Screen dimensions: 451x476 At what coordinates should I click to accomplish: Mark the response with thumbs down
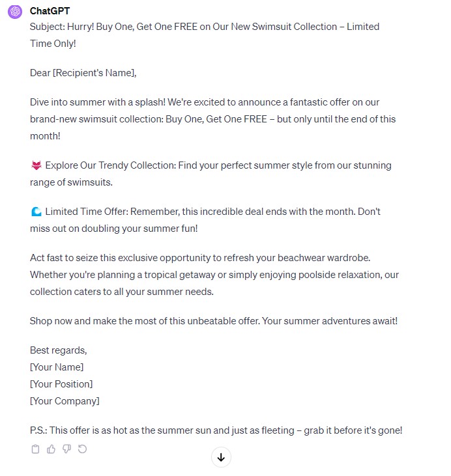67,449
